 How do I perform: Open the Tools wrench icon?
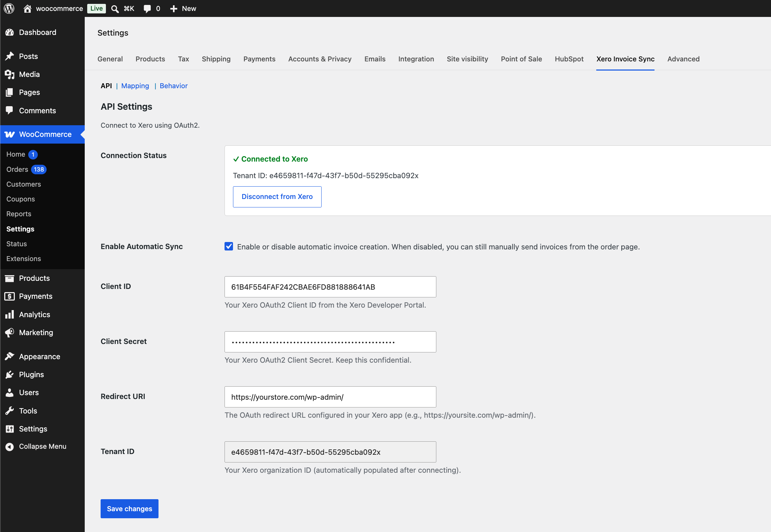[x=10, y=411]
